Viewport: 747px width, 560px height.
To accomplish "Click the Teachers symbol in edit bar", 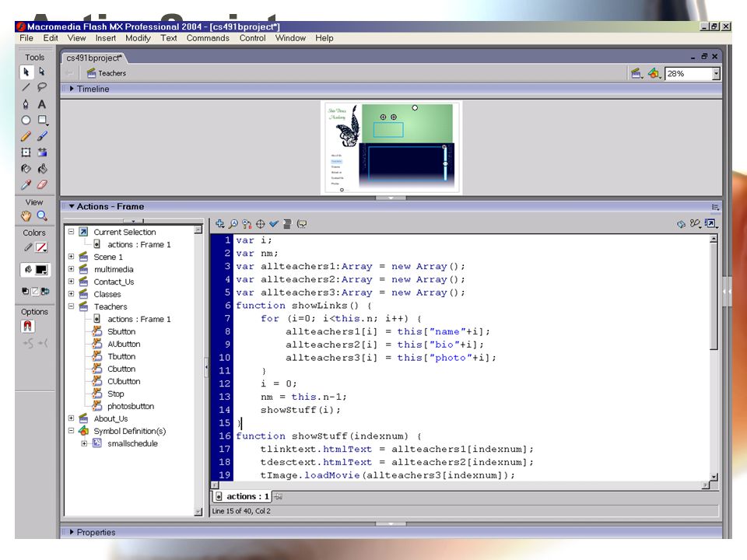I will tap(107, 73).
